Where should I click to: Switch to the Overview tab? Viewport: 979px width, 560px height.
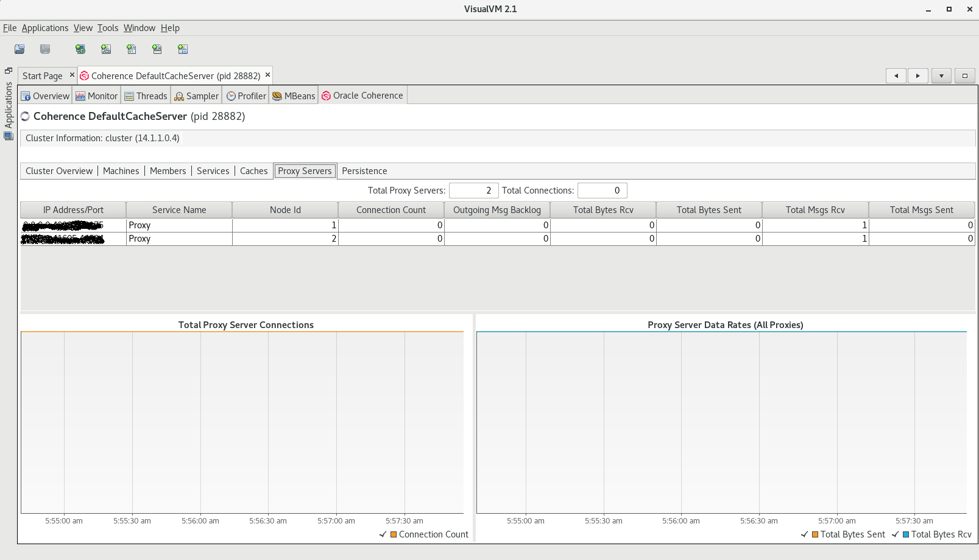point(46,96)
